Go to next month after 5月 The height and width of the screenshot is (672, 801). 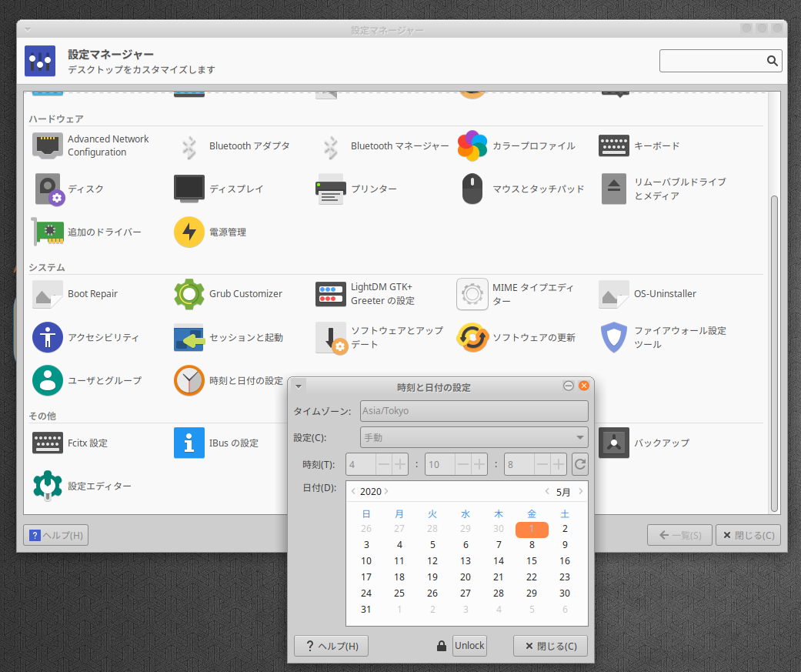coord(580,491)
